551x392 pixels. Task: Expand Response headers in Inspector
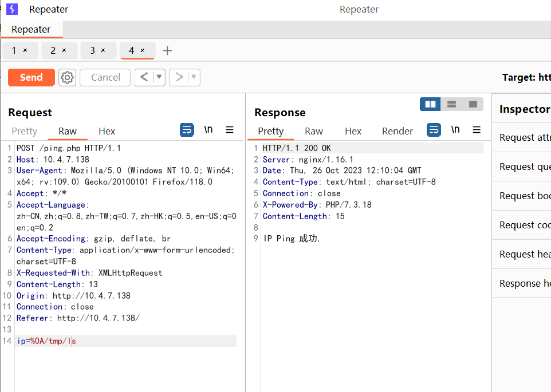(521, 283)
